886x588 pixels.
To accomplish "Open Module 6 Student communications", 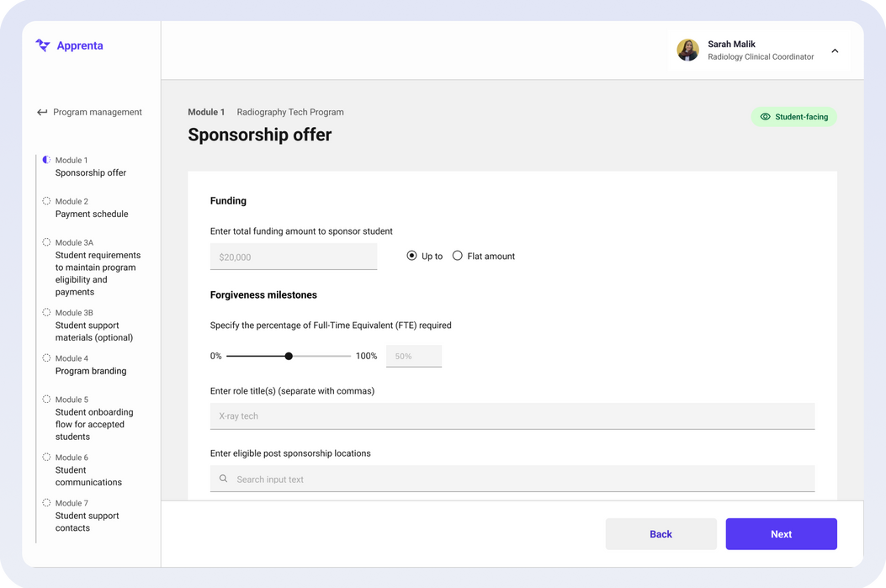I will [x=88, y=476].
